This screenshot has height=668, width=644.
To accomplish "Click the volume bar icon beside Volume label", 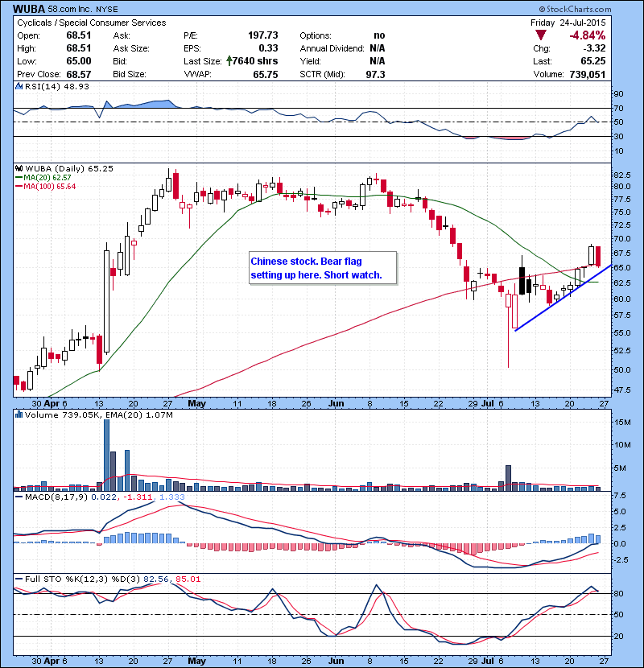I will [x=19, y=414].
